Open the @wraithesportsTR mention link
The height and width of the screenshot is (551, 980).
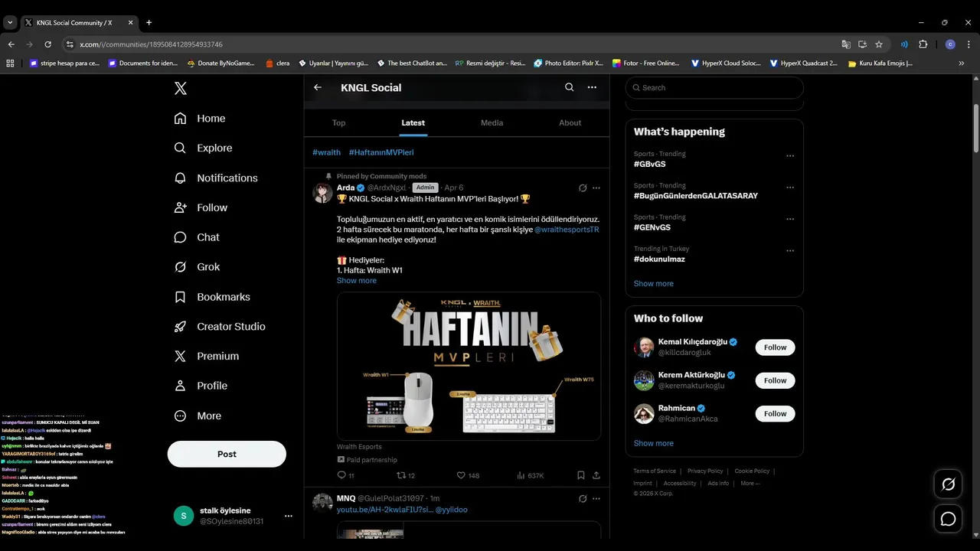point(567,230)
